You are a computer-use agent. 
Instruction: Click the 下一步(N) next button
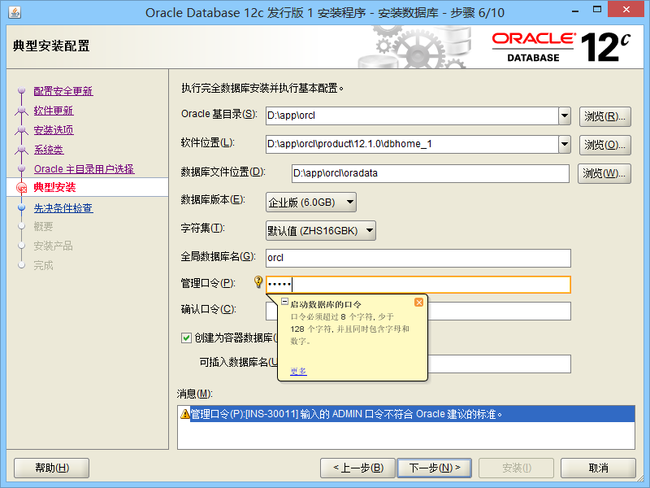tap(434, 468)
